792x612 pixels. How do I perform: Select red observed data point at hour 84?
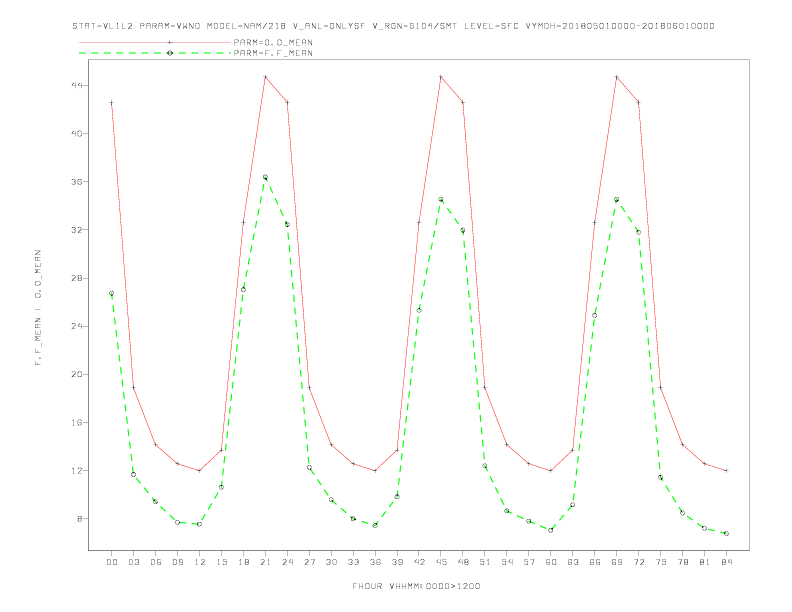coord(726,471)
